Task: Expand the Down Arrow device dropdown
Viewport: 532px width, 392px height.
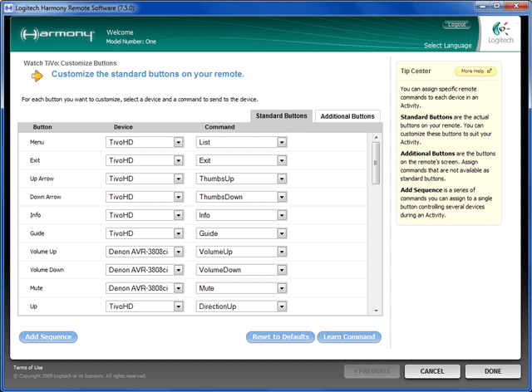Action: pos(145,197)
